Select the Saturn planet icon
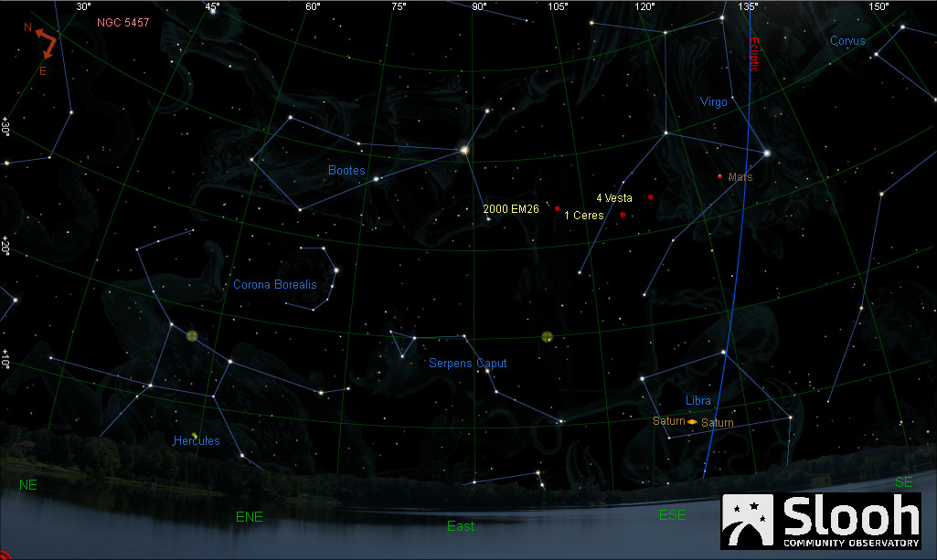This screenshot has width=937, height=560. click(x=693, y=422)
